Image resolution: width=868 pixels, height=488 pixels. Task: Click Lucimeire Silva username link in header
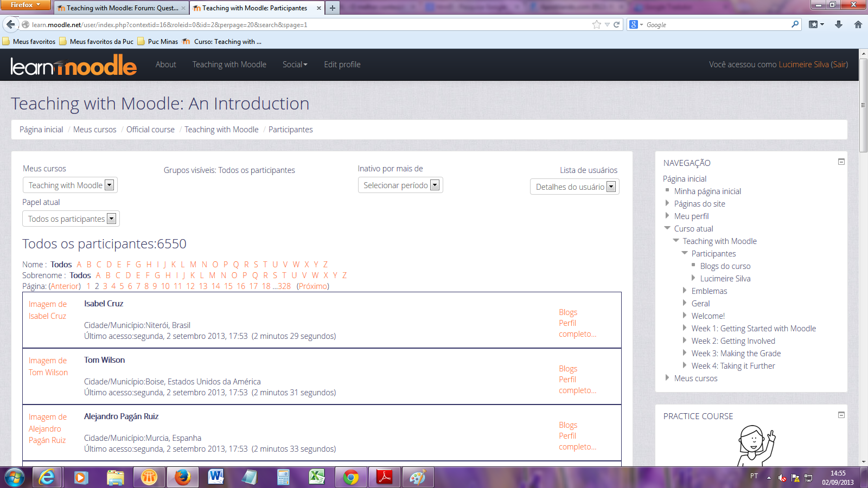[x=803, y=65]
